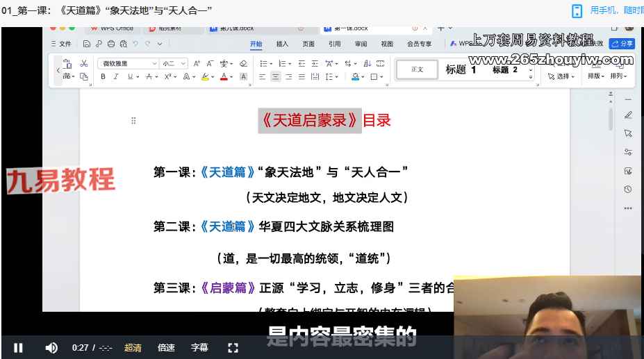
Task: Toggle italic text formatting
Action: (x=116, y=77)
